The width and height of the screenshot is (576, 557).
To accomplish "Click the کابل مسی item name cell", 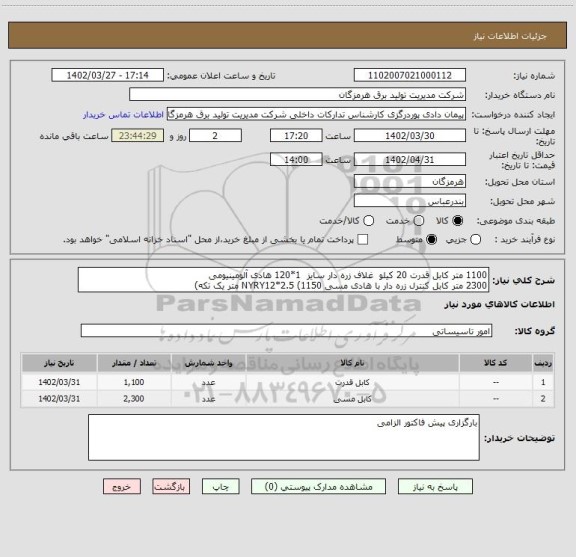I will 352,399.
